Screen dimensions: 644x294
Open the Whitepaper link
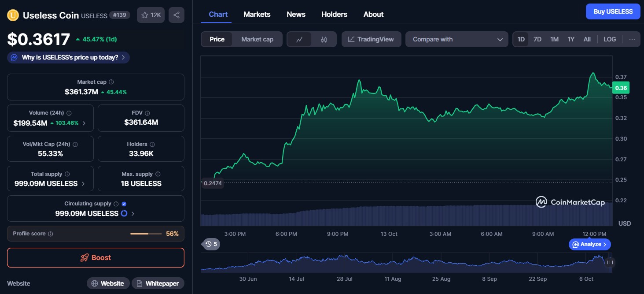pyautogui.click(x=158, y=283)
